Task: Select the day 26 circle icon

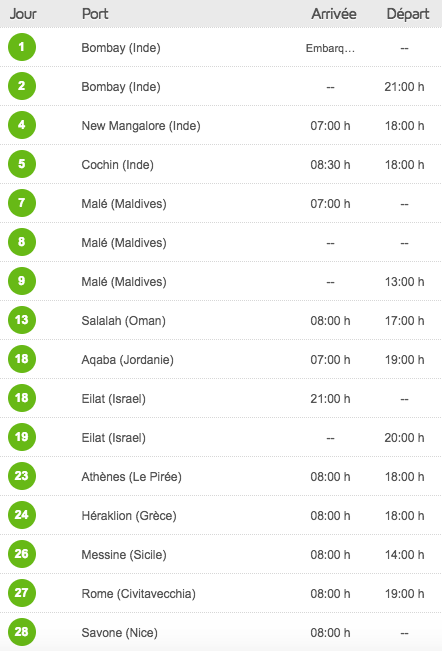Action: pos(22,554)
